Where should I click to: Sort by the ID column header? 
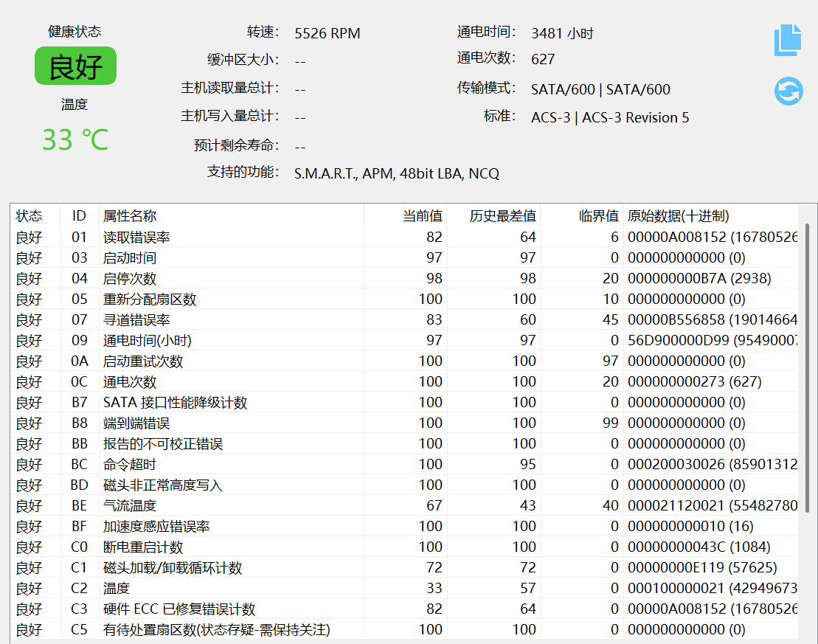pyautogui.click(x=79, y=216)
